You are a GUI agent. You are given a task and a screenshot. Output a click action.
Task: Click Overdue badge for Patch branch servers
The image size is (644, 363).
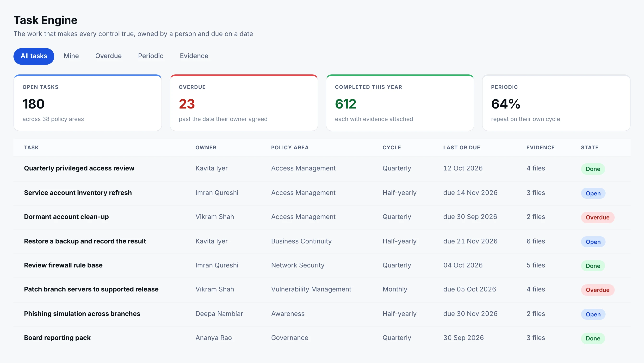pos(597,290)
